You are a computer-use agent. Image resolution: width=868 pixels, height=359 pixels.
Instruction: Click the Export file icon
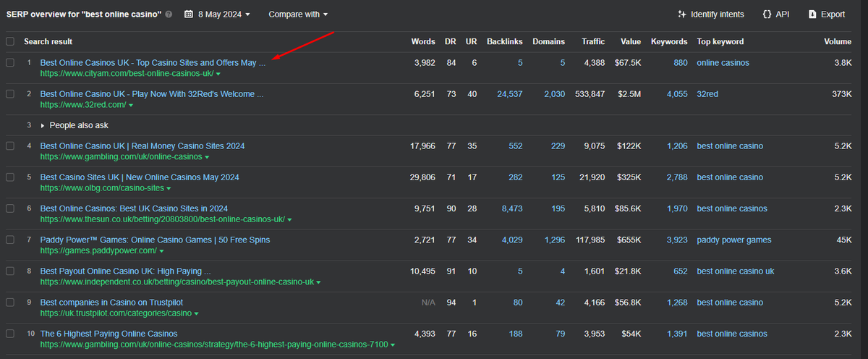coord(813,14)
